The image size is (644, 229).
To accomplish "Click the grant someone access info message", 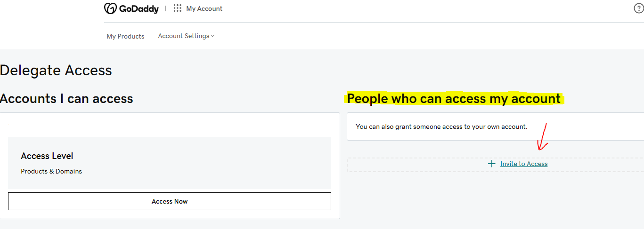I will click(x=441, y=126).
